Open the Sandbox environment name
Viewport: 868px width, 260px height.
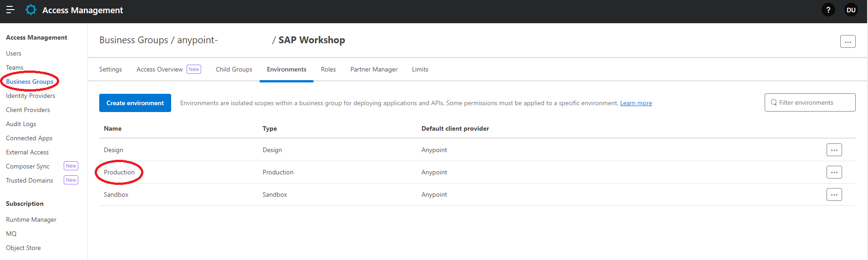point(116,194)
